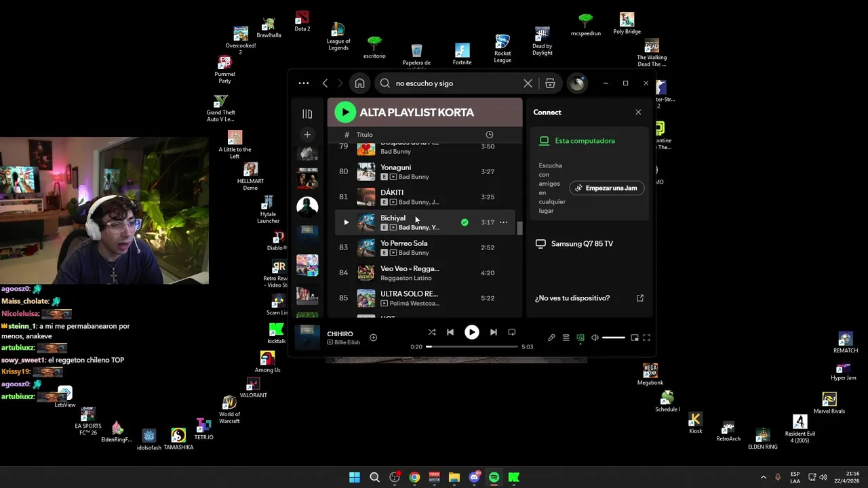Open the ESP LAA language selector
868x488 pixels.
[795, 477]
